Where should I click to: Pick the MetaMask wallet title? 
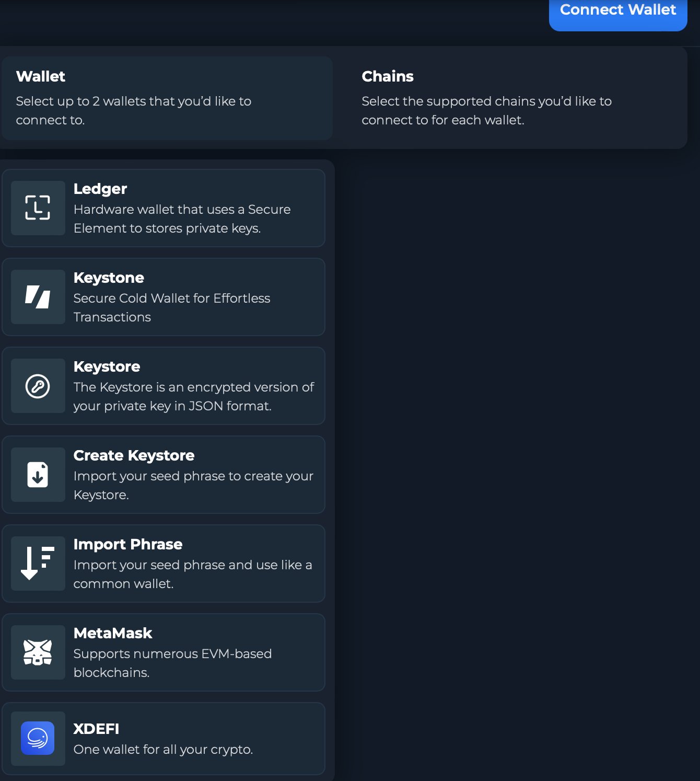click(x=113, y=633)
